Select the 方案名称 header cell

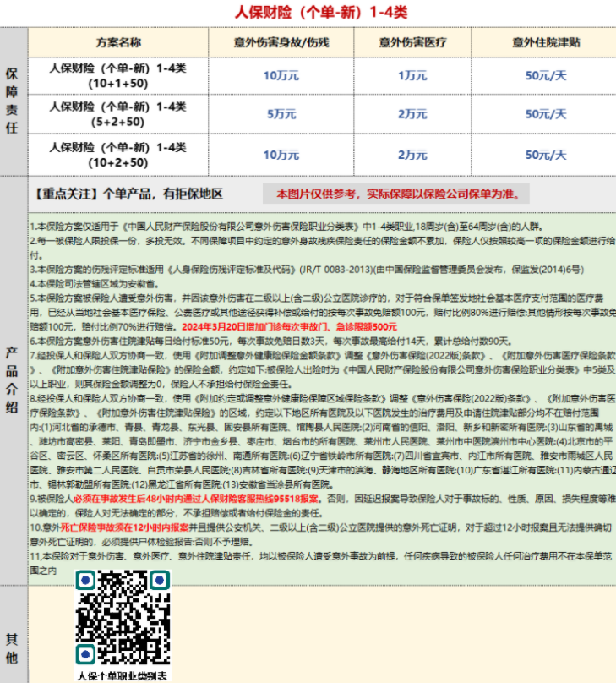click(x=118, y=42)
